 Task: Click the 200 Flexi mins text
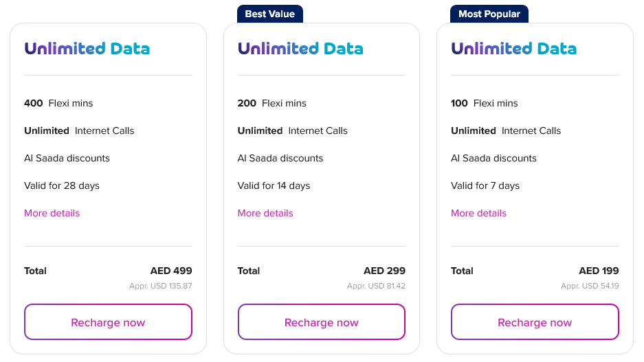271,103
